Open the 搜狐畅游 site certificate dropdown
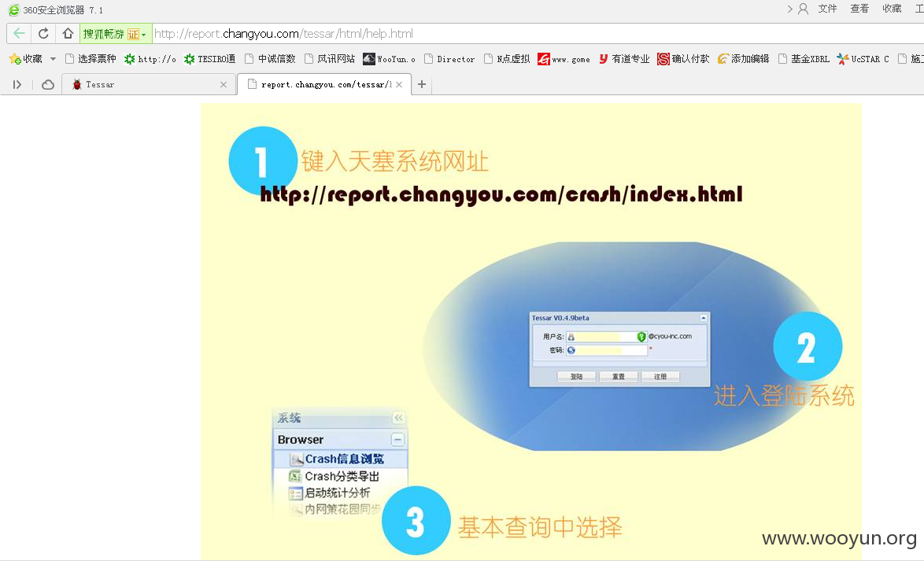924x561 pixels. click(116, 34)
